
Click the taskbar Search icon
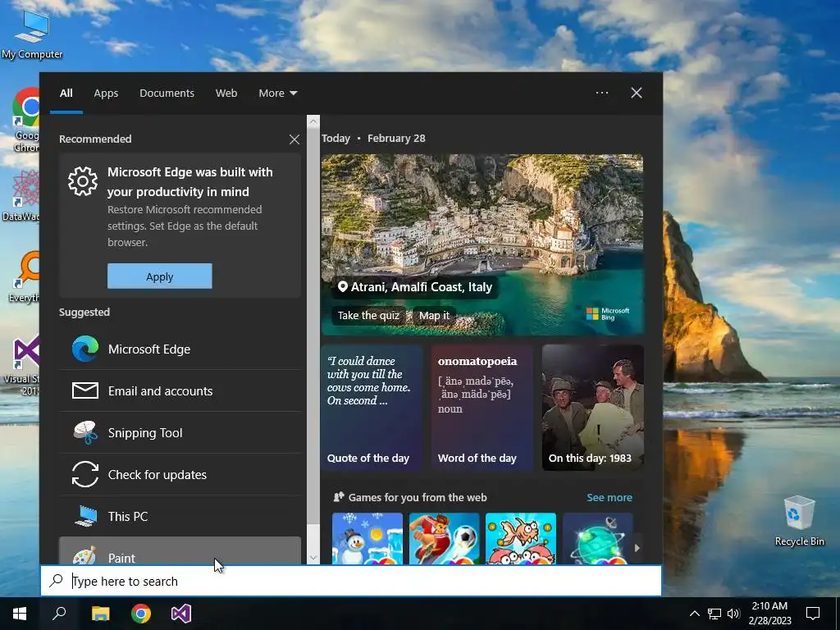(59, 614)
